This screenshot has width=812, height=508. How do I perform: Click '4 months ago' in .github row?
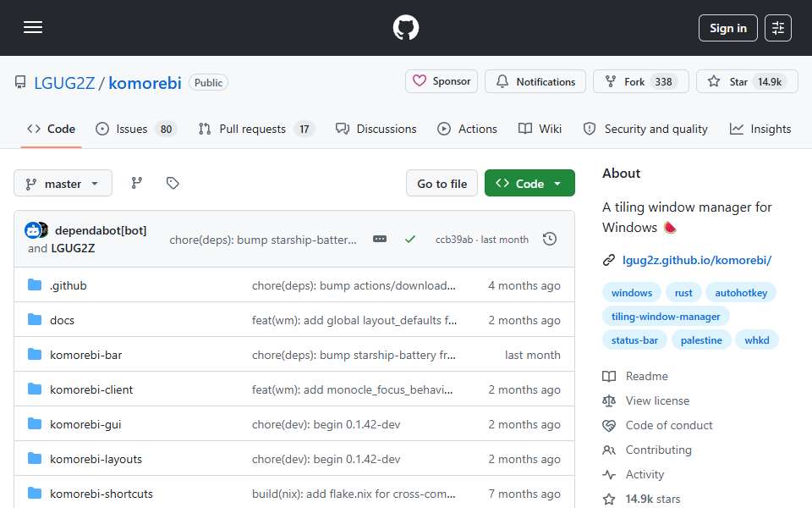click(x=524, y=285)
